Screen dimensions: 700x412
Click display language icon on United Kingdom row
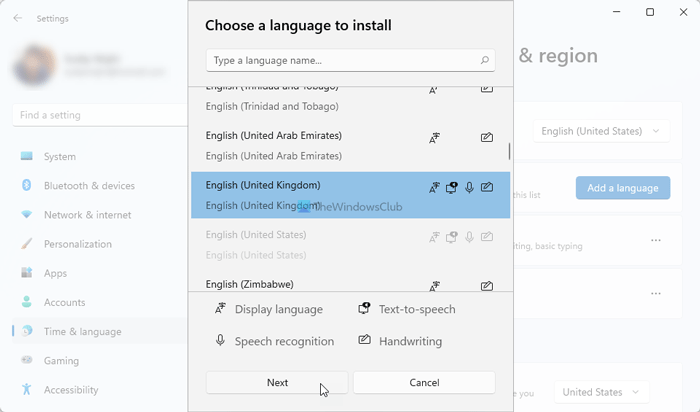(434, 187)
